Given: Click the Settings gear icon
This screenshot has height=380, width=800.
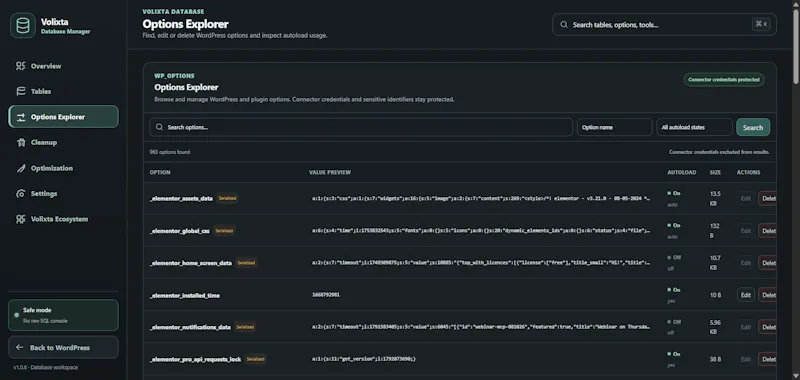Looking at the screenshot, I should click(20, 193).
